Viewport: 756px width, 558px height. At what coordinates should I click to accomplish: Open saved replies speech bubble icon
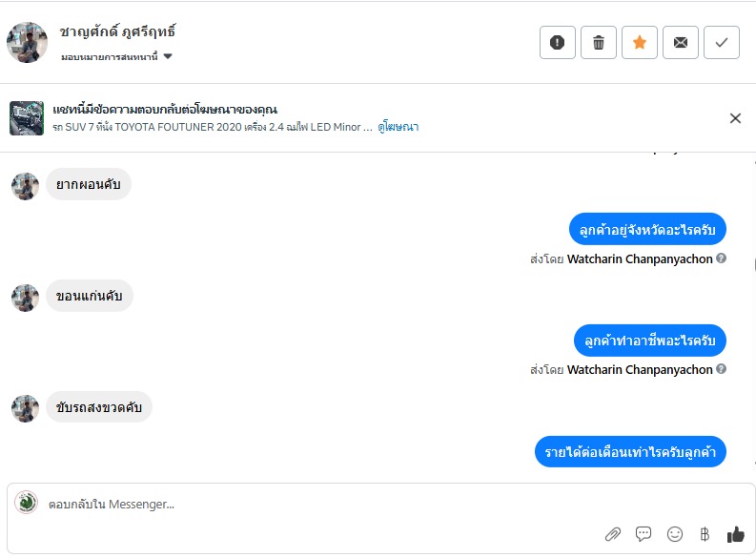(644, 534)
